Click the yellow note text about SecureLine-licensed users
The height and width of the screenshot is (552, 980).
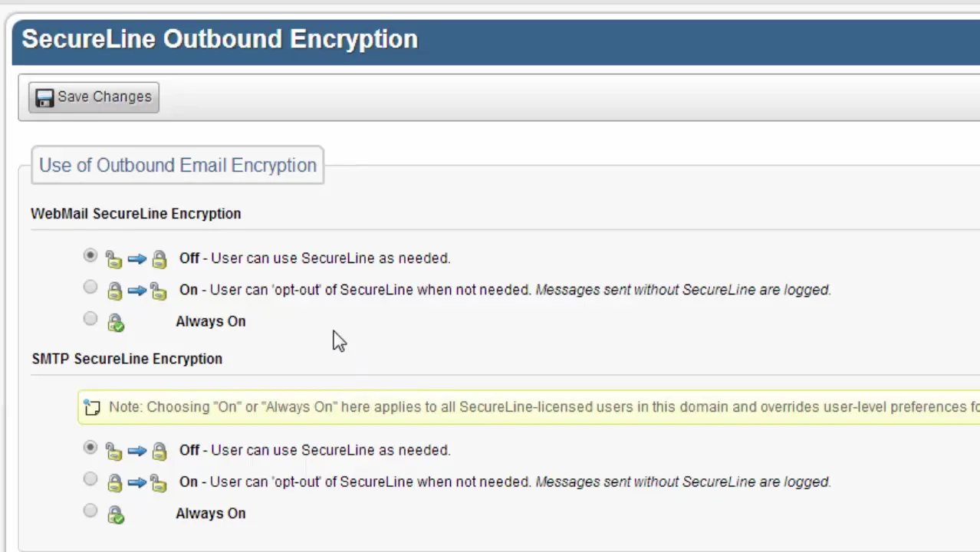[x=537, y=407]
